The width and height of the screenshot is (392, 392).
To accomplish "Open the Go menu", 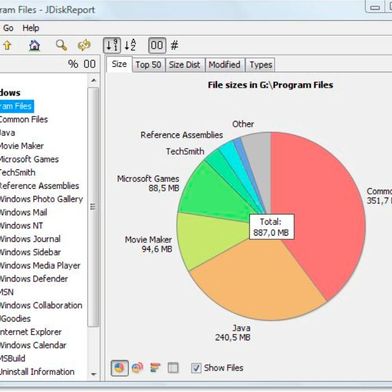I will pos(8,28).
